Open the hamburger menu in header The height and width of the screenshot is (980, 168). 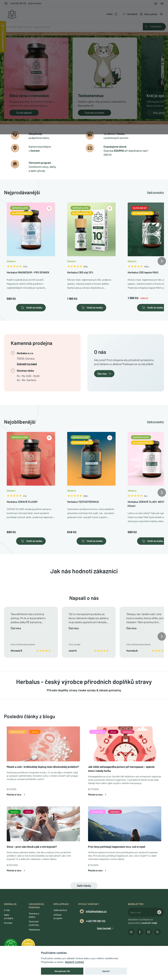pyautogui.click(x=161, y=14)
